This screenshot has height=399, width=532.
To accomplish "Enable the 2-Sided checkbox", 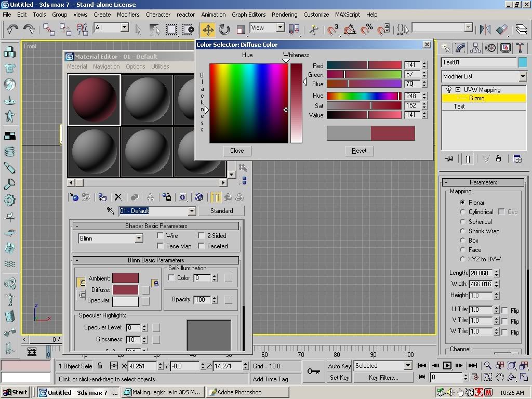I will click(x=201, y=235).
